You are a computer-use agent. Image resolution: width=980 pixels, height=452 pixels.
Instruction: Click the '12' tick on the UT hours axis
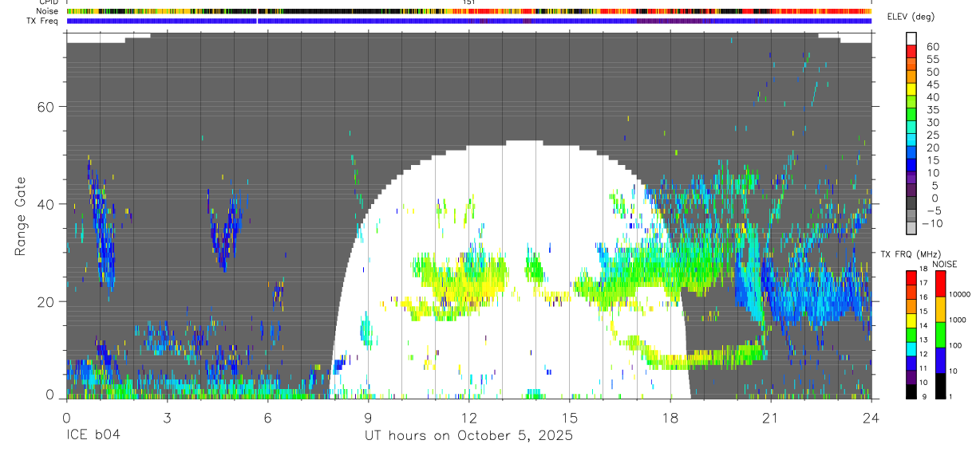(x=468, y=417)
